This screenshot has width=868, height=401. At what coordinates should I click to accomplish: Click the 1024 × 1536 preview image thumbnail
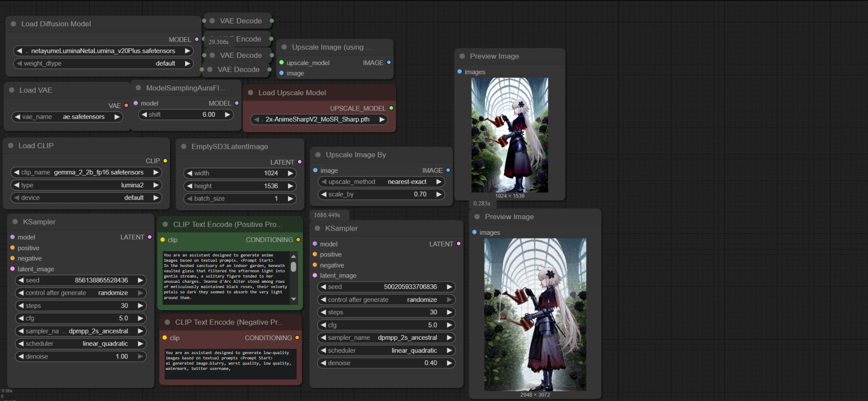[510, 135]
